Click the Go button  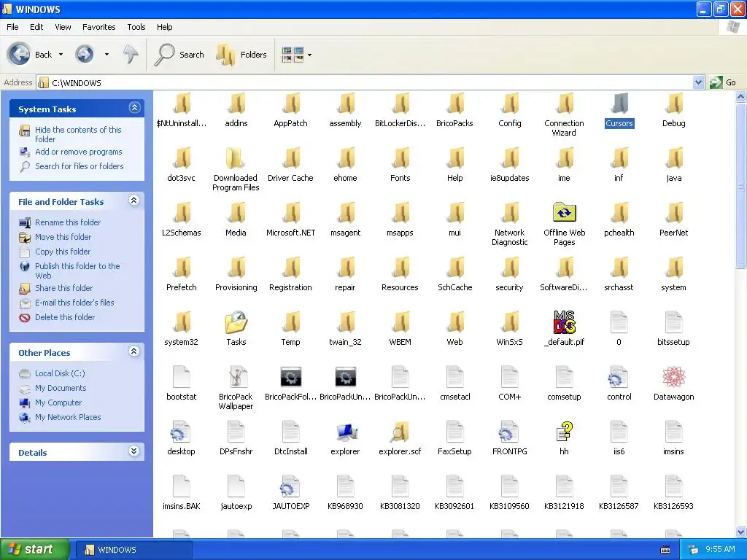pos(723,82)
